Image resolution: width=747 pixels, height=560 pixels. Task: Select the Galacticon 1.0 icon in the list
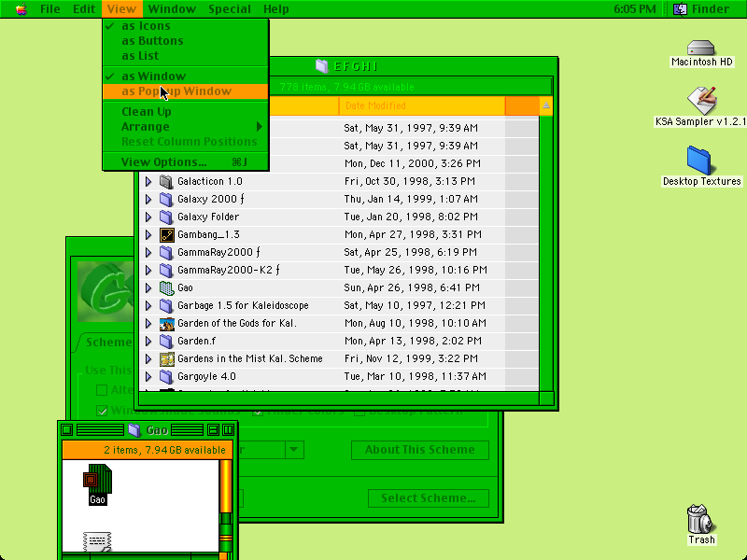click(166, 181)
